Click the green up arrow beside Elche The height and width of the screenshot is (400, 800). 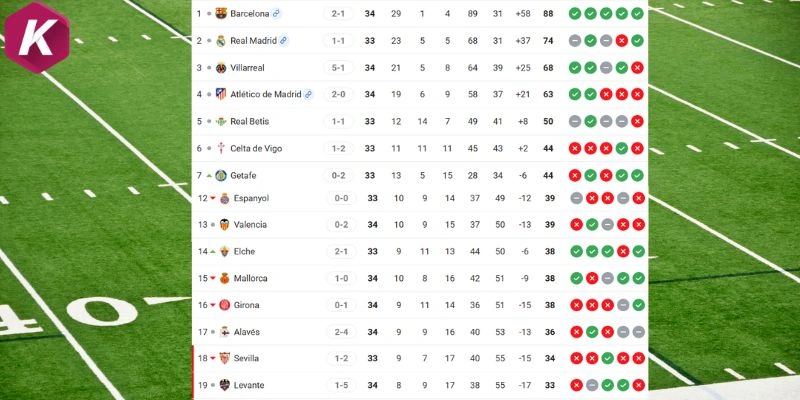213,252
